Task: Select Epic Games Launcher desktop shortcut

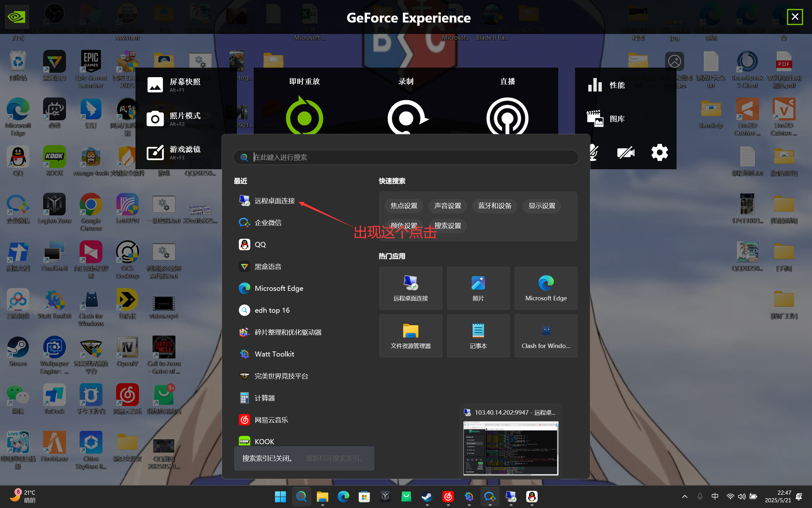Action: [x=91, y=69]
